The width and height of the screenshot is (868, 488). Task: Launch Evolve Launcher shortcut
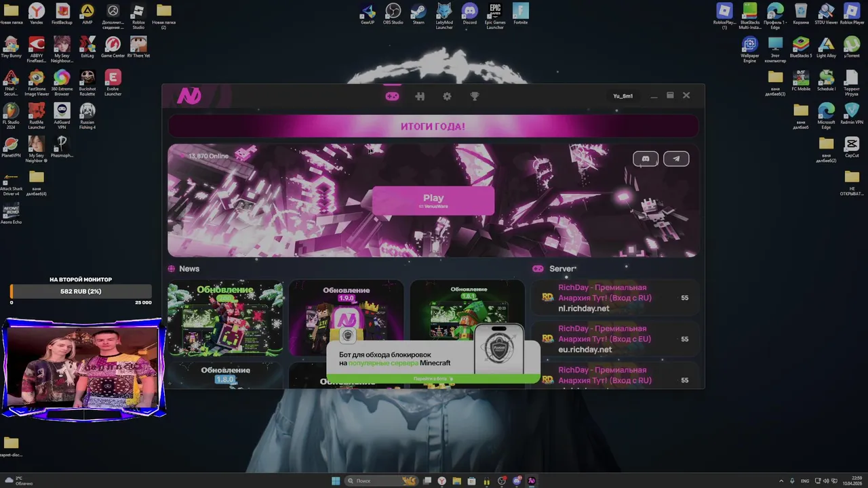click(x=113, y=81)
